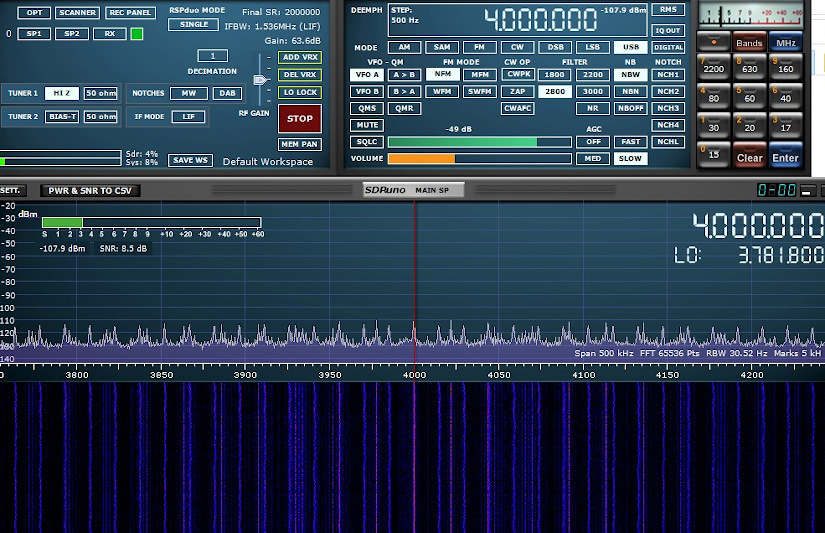
Task: Set AGC to FAST
Action: pos(630,142)
